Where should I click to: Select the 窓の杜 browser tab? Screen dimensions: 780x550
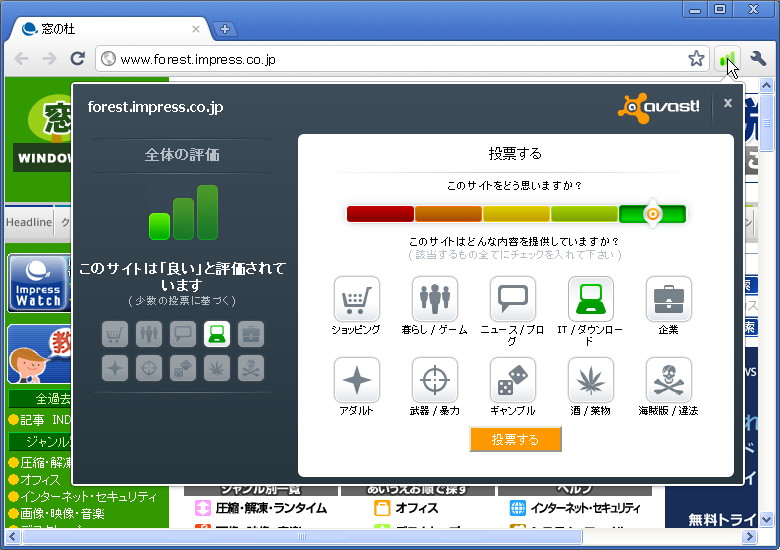pyautogui.click(x=110, y=29)
